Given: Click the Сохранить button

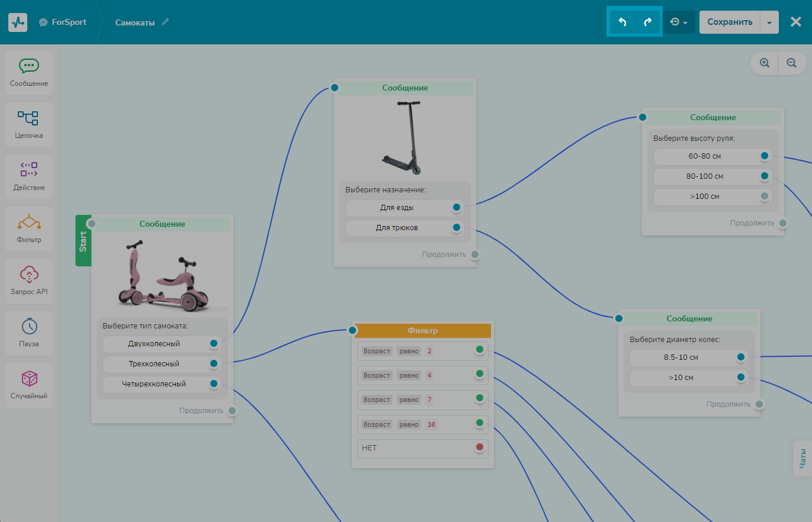Looking at the screenshot, I should 729,22.
